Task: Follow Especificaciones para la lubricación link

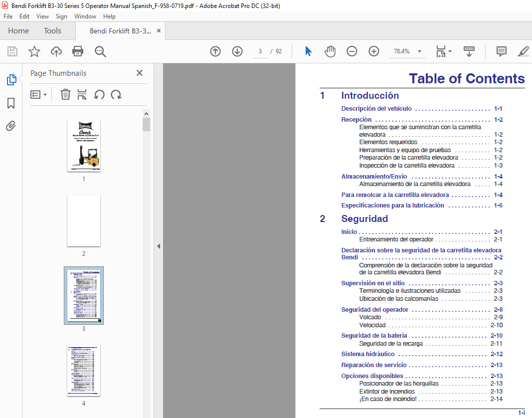Action: (392, 206)
